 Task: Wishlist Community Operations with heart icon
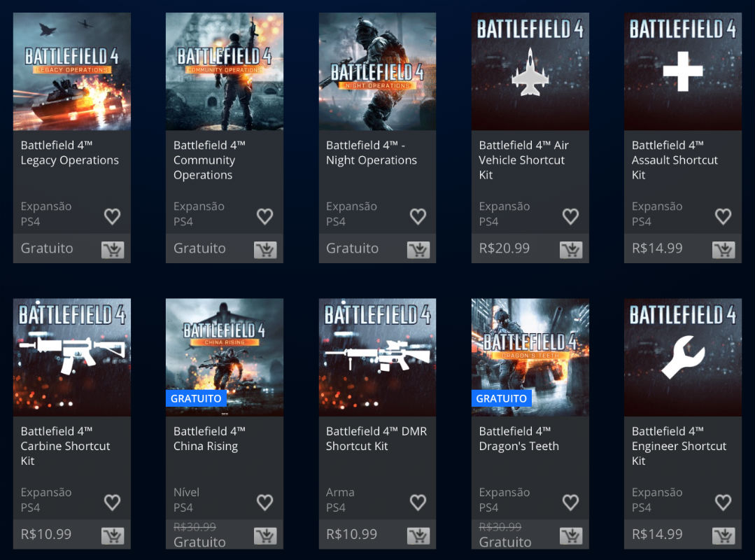click(264, 216)
